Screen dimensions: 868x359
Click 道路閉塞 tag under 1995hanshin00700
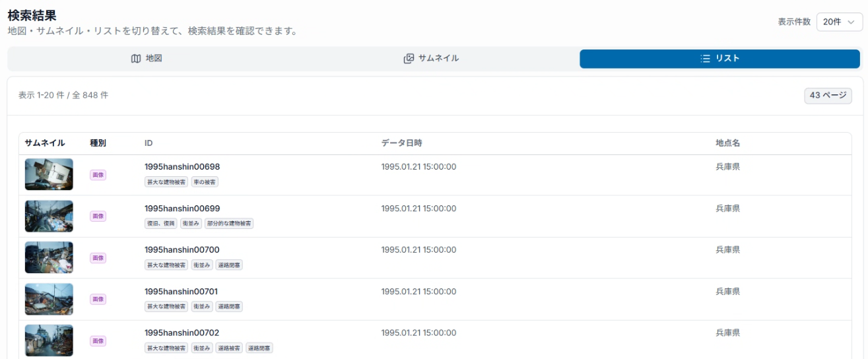tap(229, 265)
